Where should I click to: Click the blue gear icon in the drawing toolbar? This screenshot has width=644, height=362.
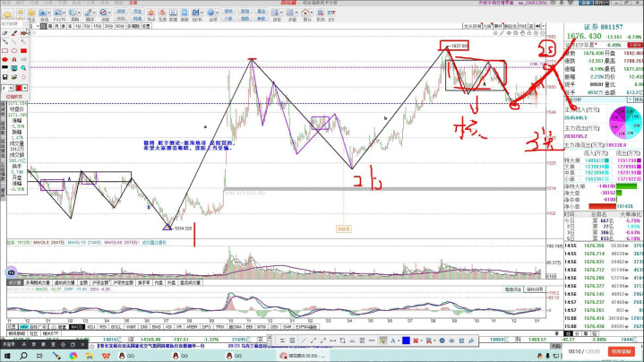pyautogui.click(x=442, y=340)
